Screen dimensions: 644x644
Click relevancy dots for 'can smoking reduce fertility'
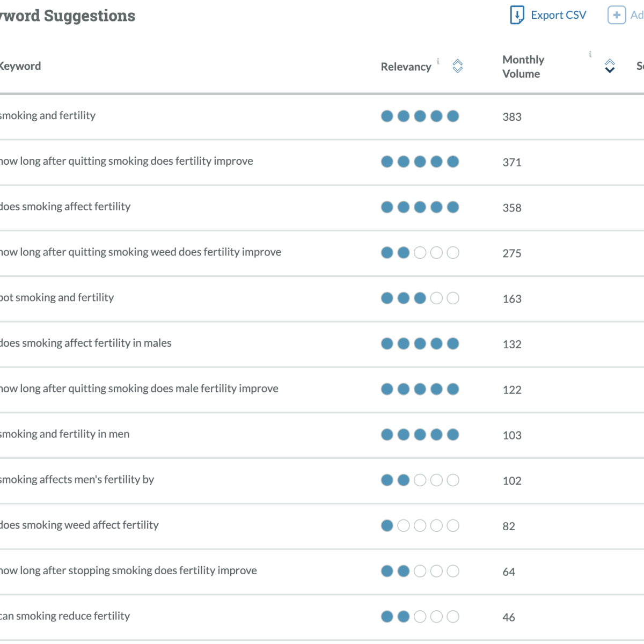(420, 617)
